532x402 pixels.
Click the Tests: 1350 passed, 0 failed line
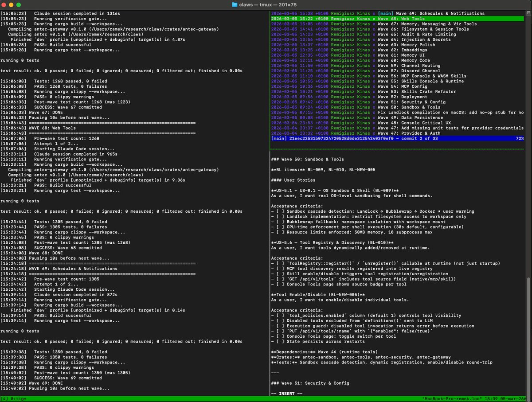click(54, 352)
